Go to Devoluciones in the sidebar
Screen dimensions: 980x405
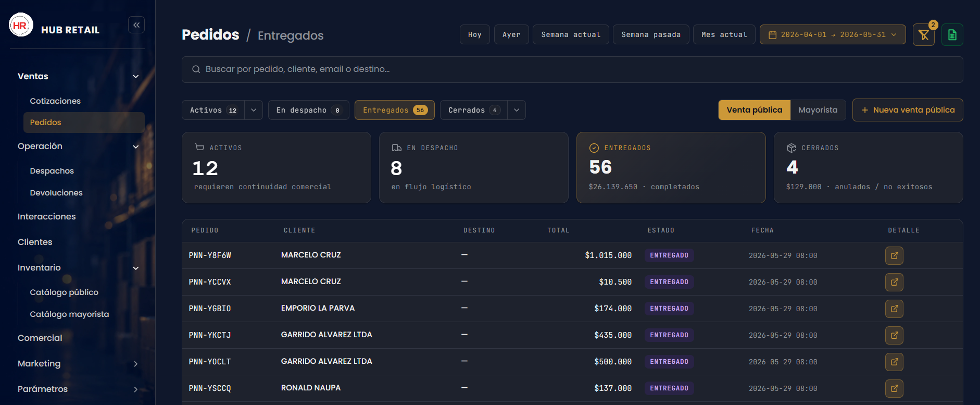point(56,193)
